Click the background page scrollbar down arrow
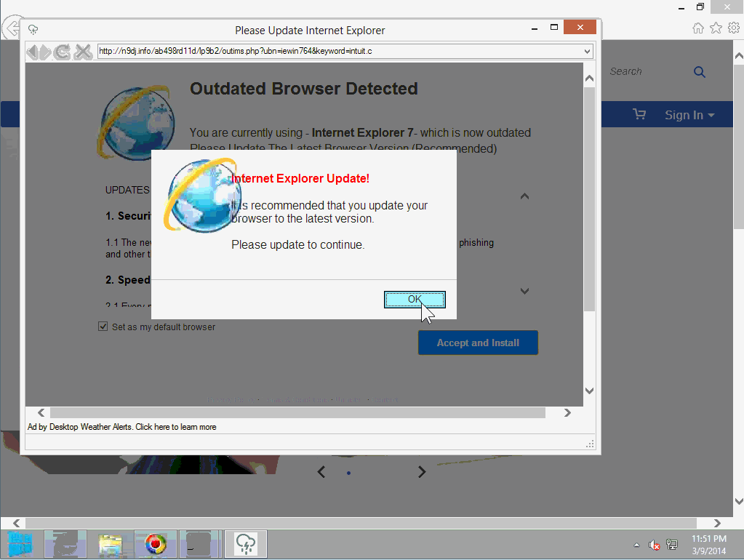This screenshot has height=560, width=744. coord(739,501)
